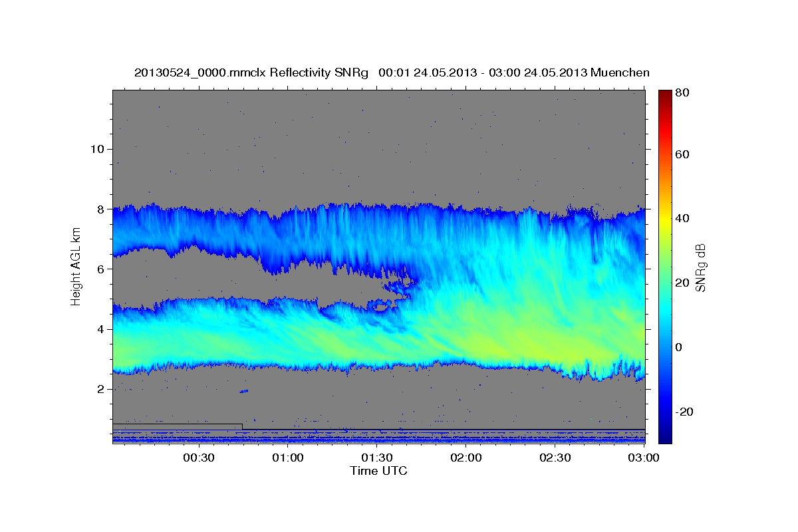The height and width of the screenshot is (532, 798).
Task: Click the colorbar value 80
Action: (x=684, y=93)
